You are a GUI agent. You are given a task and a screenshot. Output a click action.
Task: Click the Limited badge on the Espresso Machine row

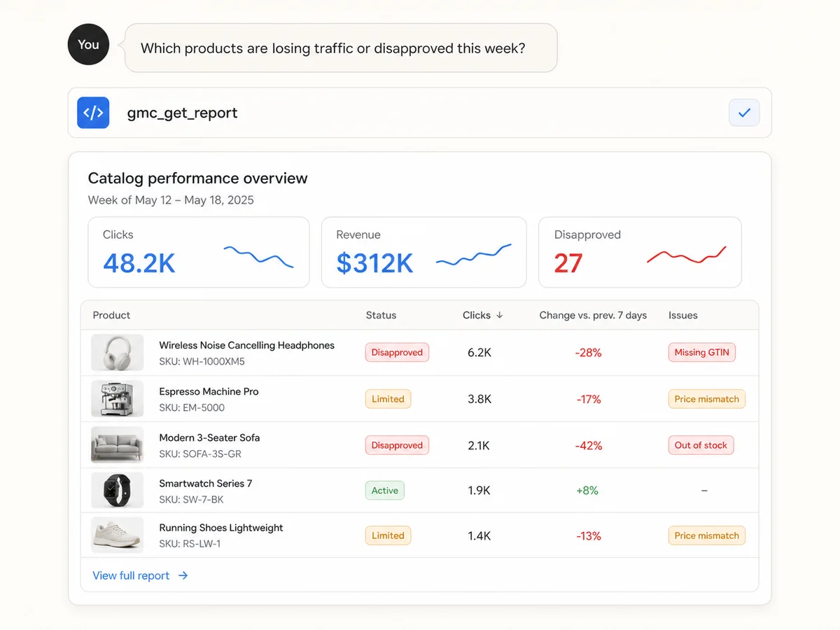click(388, 399)
